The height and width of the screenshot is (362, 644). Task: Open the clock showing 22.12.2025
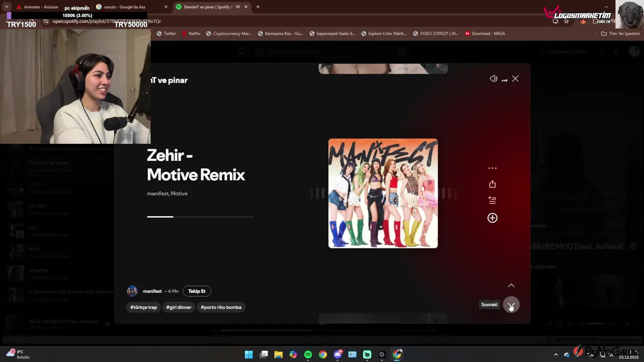point(628,354)
